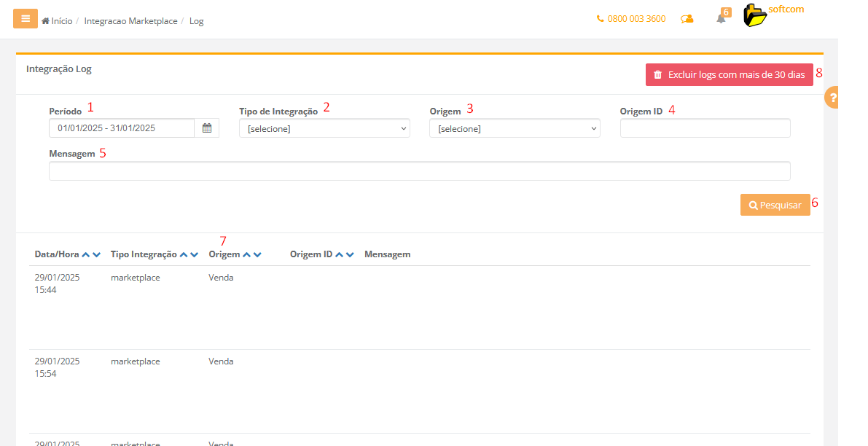This screenshot has height=446, width=868.
Task: Click the Softcom folder logo
Action: coord(756,16)
